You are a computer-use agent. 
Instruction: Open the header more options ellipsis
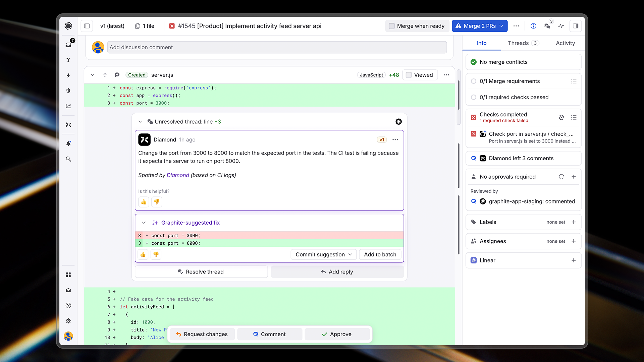point(516,26)
